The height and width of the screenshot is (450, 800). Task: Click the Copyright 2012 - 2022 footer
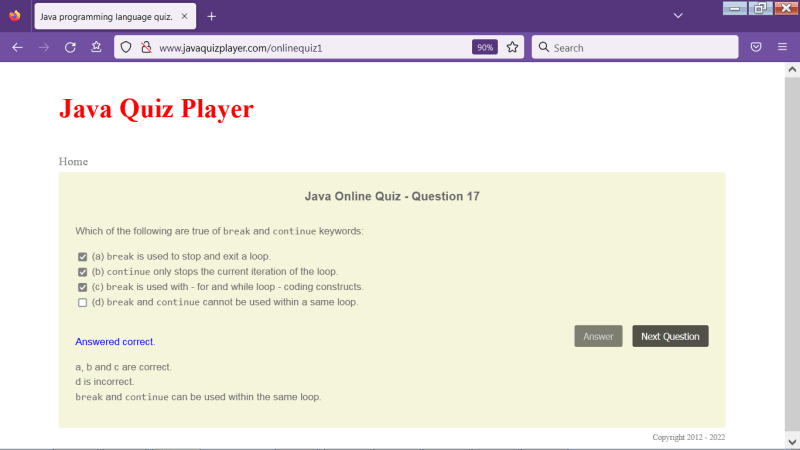click(688, 437)
